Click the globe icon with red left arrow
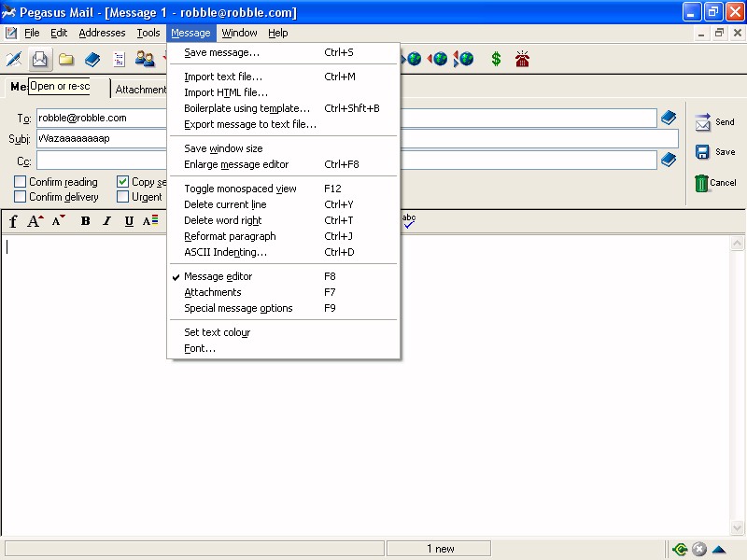The width and height of the screenshot is (747, 560). [438, 59]
